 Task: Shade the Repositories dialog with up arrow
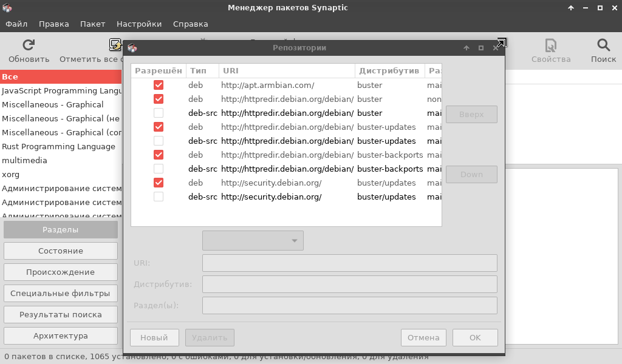[x=466, y=48]
